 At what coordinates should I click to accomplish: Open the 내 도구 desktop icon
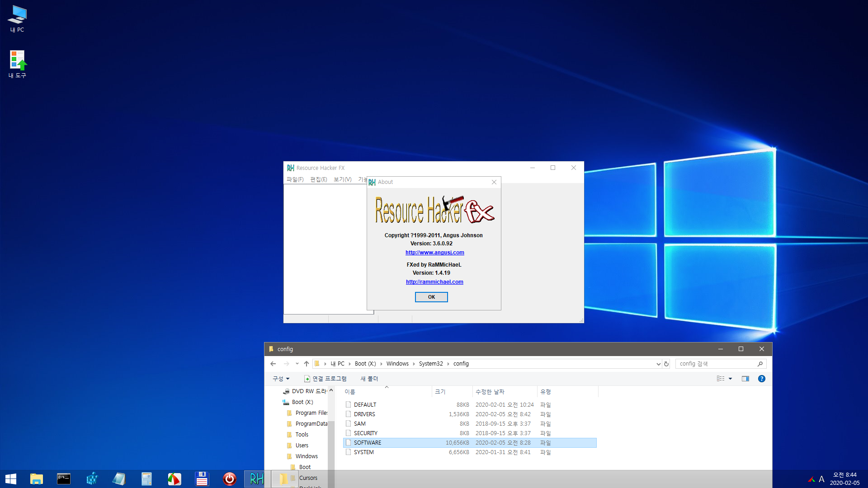[17, 64]
